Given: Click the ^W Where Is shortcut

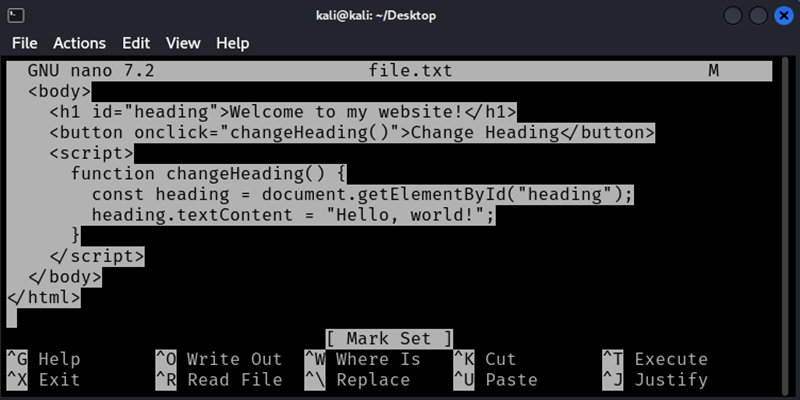Looking at the screenshot, I should click(363, 359).
